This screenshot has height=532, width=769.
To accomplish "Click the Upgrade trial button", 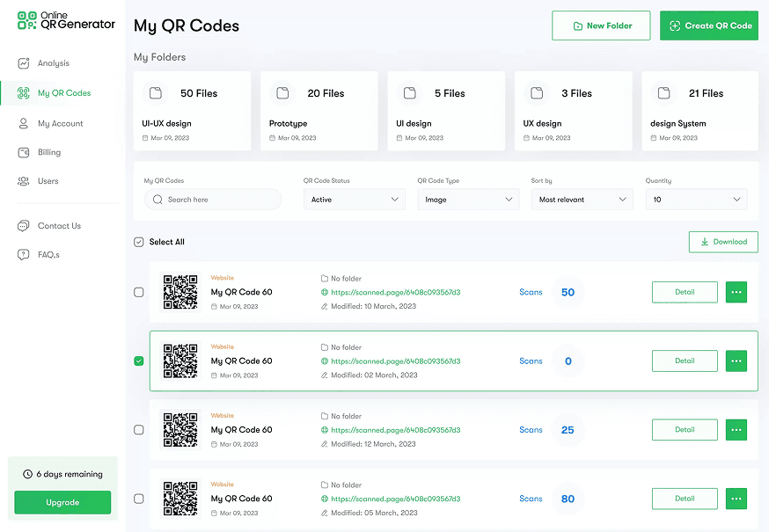I will point(62,502).
